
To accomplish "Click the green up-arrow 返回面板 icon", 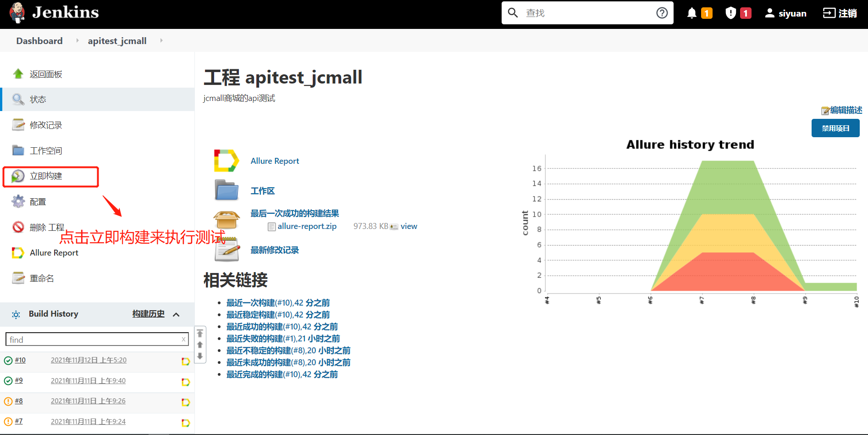I will 18,73.
